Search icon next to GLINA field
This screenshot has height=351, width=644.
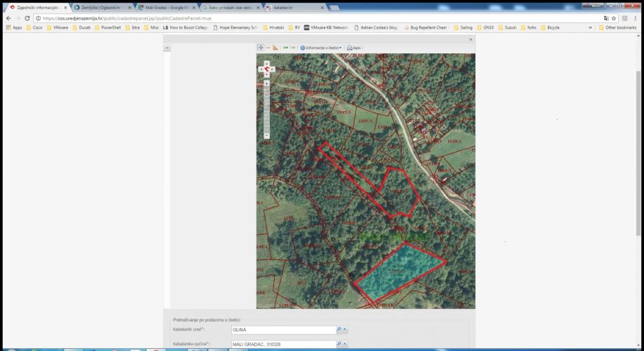pos(338,329)
